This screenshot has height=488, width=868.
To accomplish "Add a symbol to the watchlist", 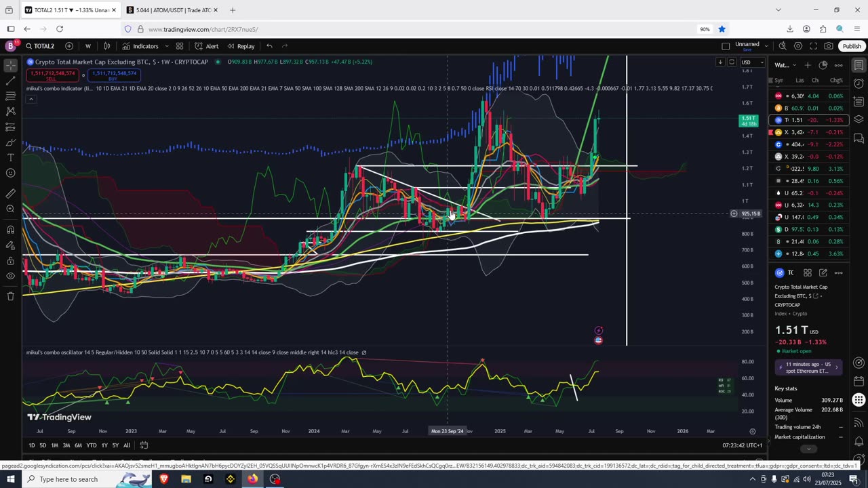I will [x=808, y=65].
